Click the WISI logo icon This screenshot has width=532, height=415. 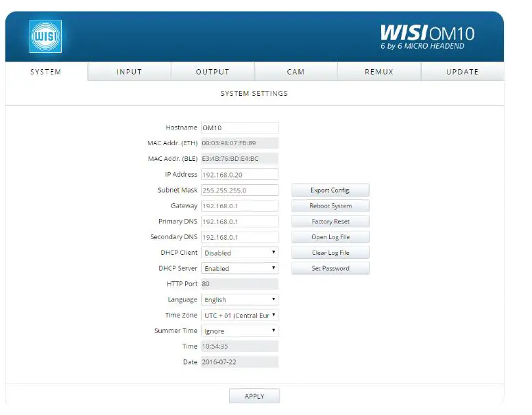point(45,36)
